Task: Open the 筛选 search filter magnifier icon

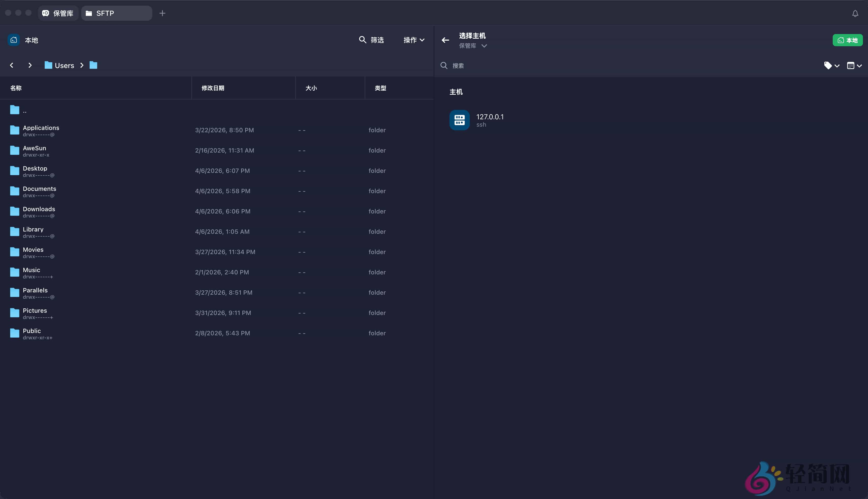Action: click(x=362, y=40)
